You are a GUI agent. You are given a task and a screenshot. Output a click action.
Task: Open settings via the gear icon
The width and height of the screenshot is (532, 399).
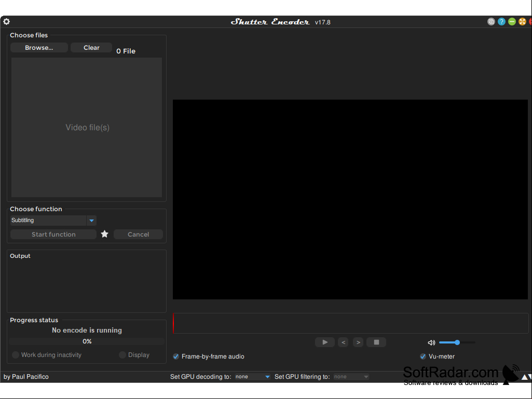pyautogui.click(x=6, y=22)
